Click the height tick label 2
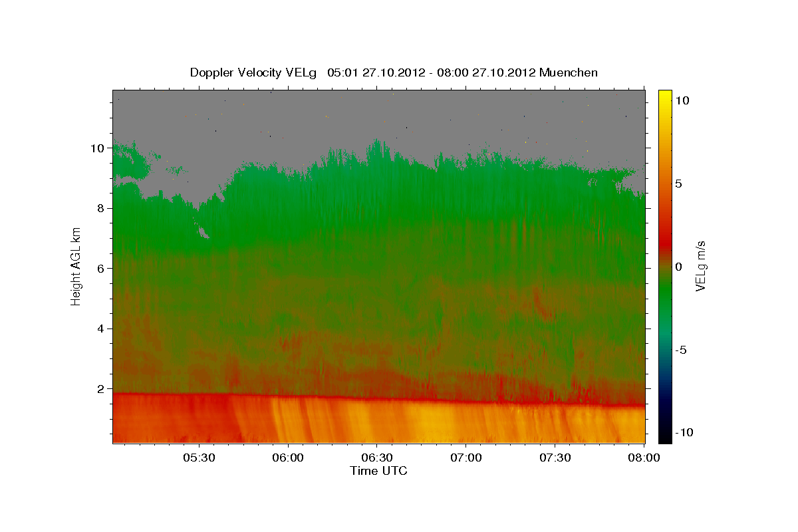 coord(100,388)
